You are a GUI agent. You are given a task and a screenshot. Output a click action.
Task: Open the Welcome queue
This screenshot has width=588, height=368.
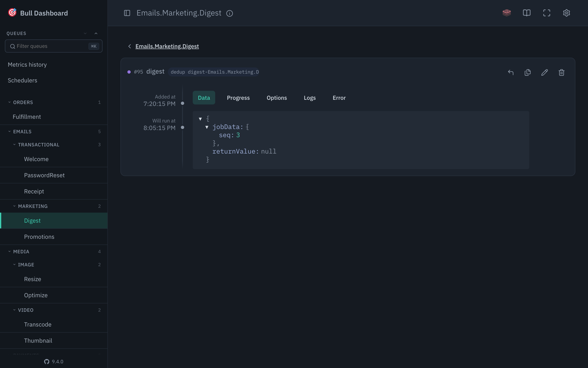pyautogui.click(x=54, y=159)
